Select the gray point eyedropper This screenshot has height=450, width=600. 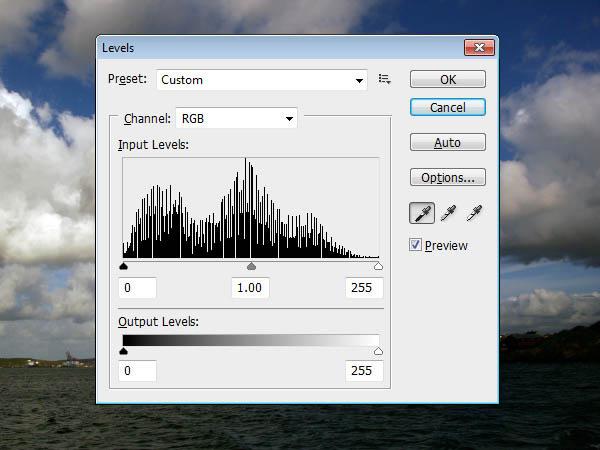click(448, 213)
